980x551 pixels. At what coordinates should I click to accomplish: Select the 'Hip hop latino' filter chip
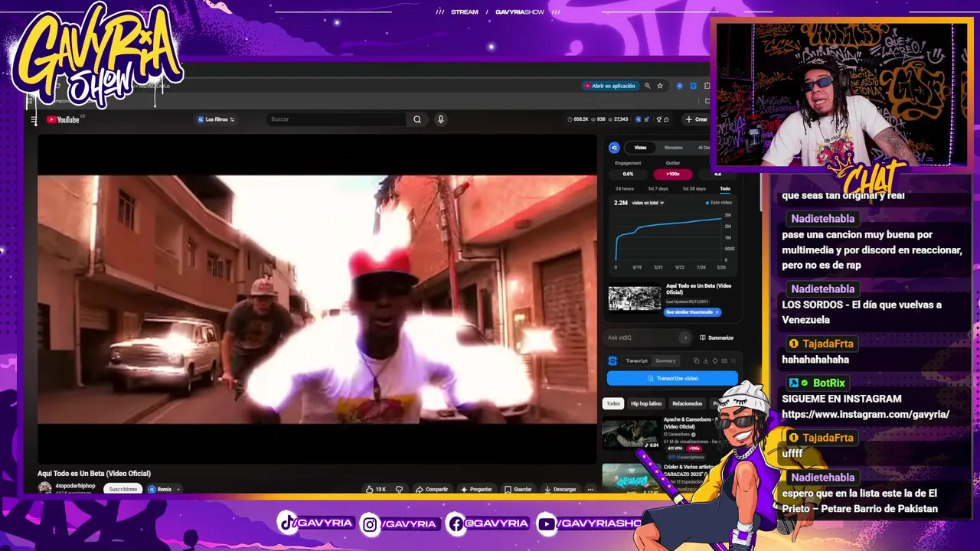pyautogui.click(x=646, y=403)
